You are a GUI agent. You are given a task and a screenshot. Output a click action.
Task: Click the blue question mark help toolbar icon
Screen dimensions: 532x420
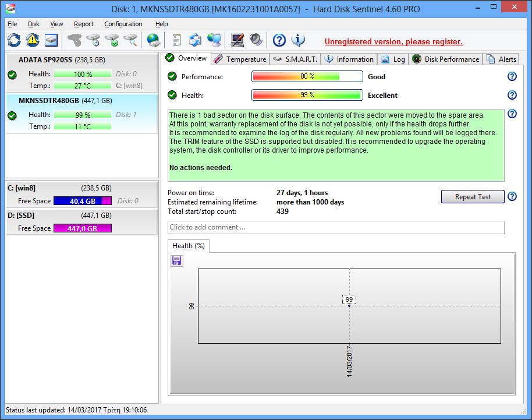coord(279,40)
